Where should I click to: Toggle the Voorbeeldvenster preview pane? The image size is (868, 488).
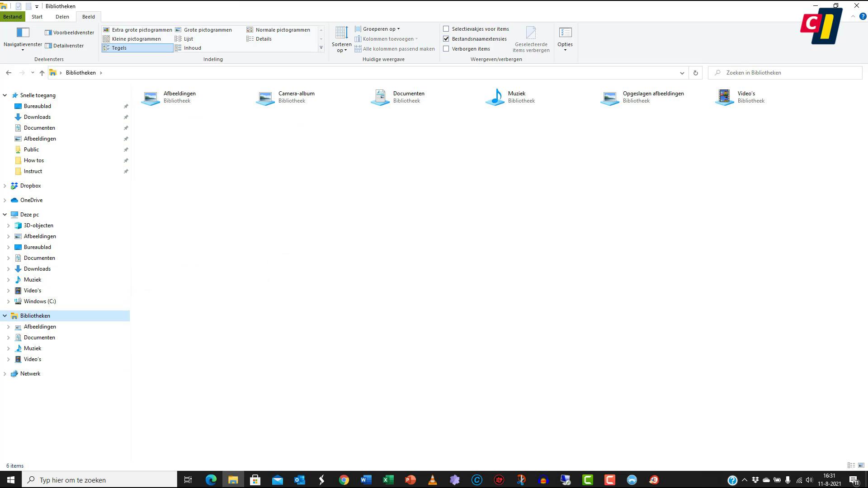(x=69, y=33)
